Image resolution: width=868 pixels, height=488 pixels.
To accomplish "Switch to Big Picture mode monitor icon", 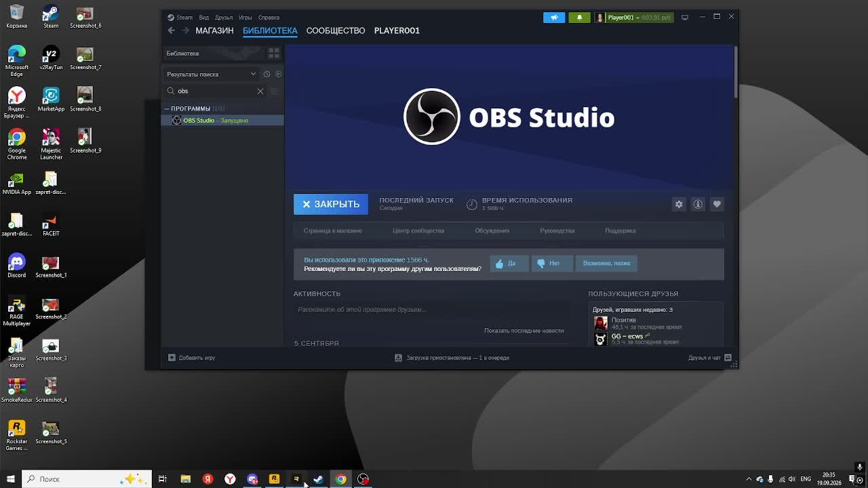I will (685, 18).
